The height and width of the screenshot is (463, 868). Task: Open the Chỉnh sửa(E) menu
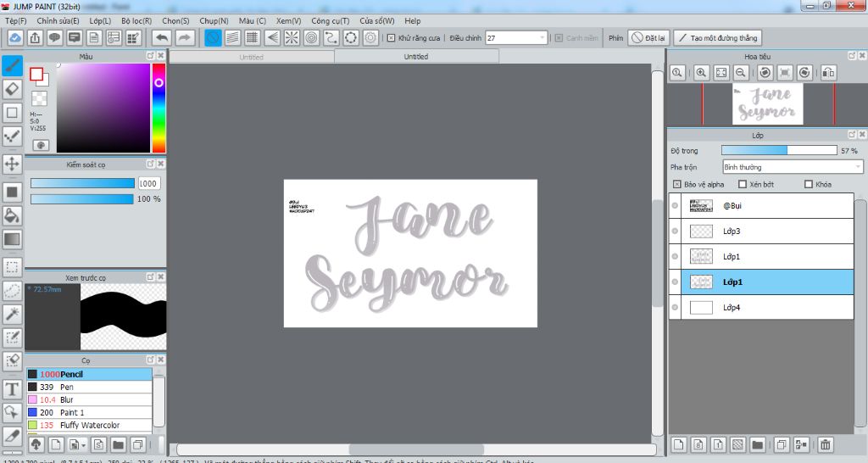pyautogui.click(x=58, y=20)
